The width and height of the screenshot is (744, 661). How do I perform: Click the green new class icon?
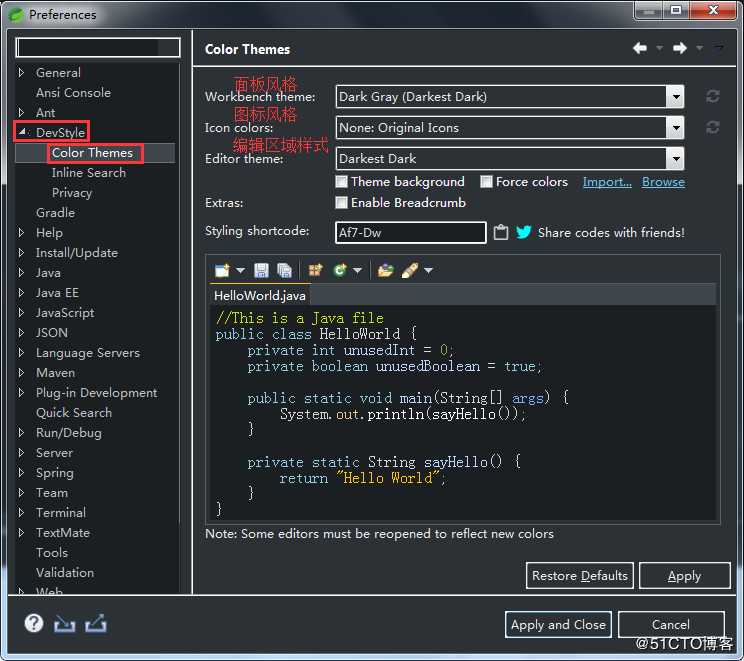point(340,270)
